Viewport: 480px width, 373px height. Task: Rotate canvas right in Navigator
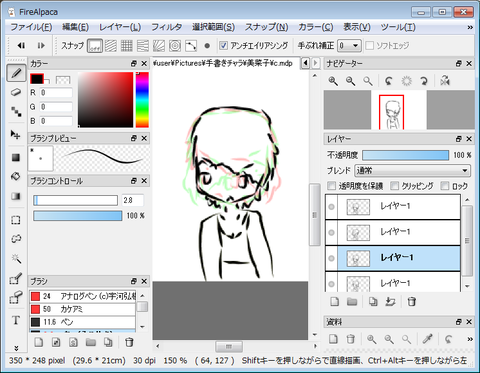pos(424,81)
